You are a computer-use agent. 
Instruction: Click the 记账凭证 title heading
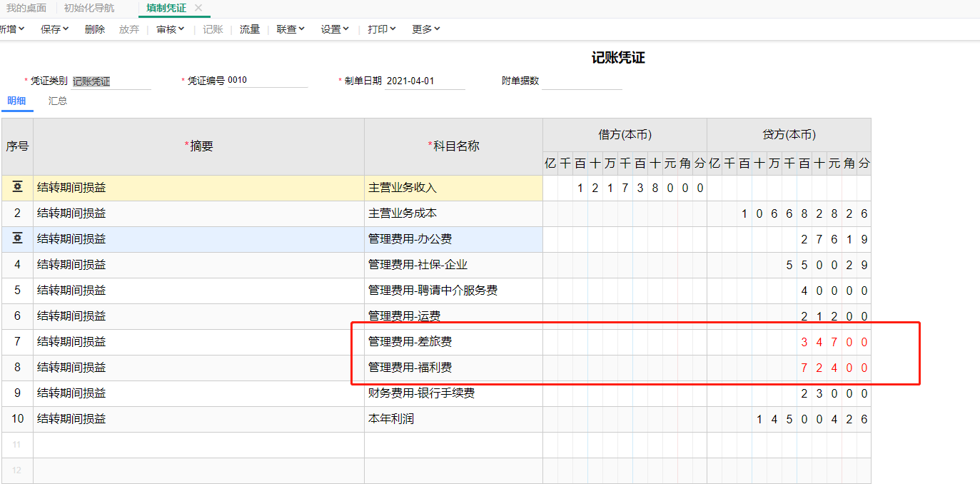[618, 58]
